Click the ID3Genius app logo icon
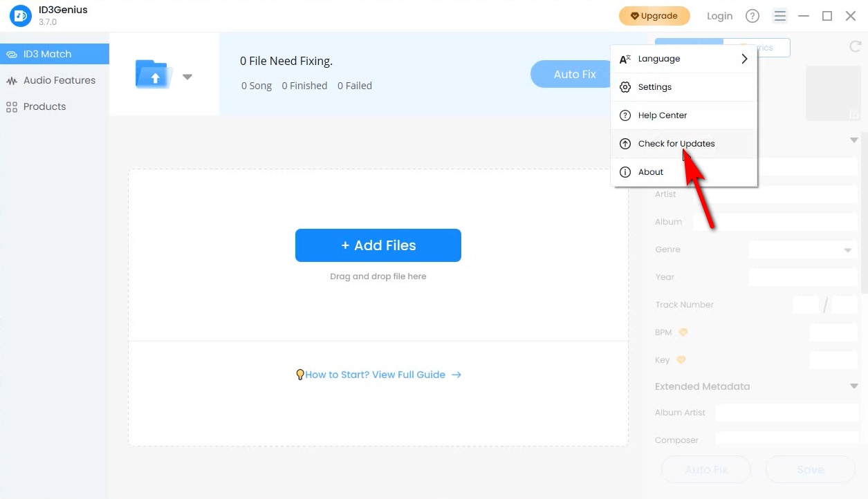Image resolution: width=868 pixels, height=499 pixels. point(21,16)
